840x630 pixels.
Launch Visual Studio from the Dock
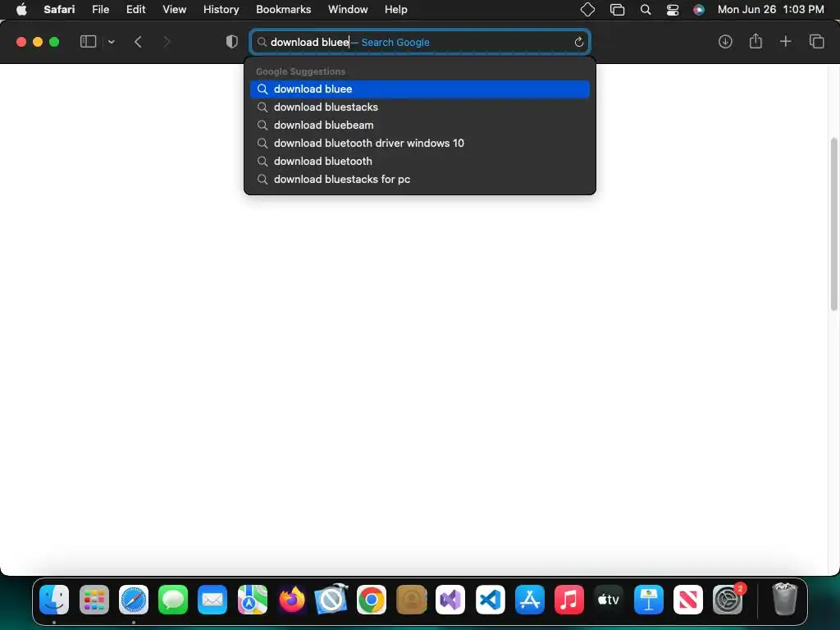click(x=450, y=600)
